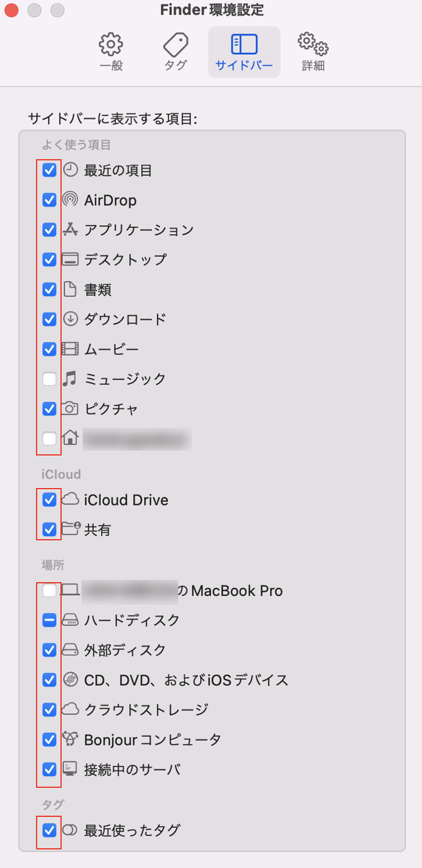Click the ピクチャ camera icon
The image size is (422, 868).
click(70, 409)
